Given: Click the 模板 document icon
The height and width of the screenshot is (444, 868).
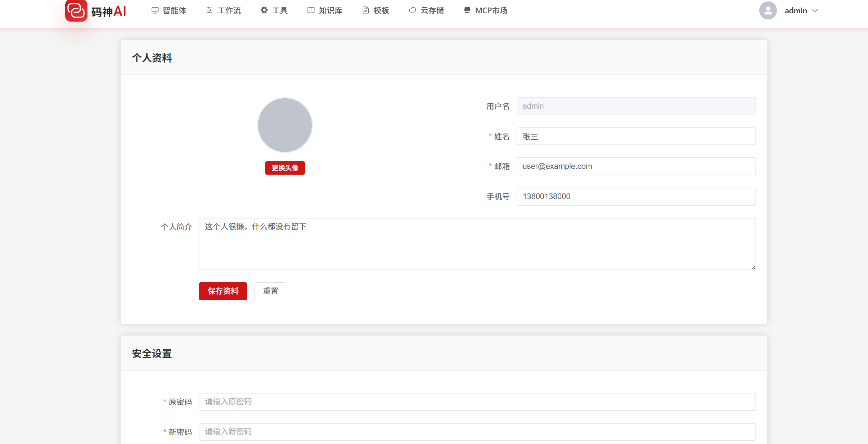Looking at the screenshot, I should (366, 10).
